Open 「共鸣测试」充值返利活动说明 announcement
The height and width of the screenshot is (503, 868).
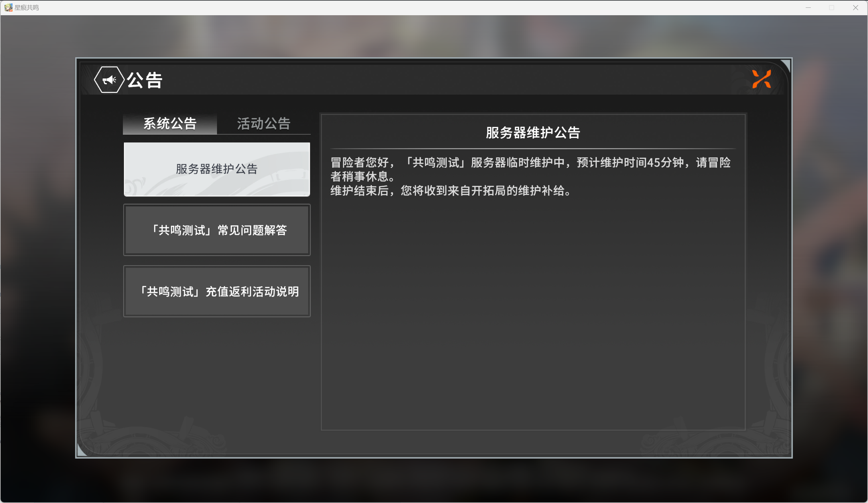[217, 291]
